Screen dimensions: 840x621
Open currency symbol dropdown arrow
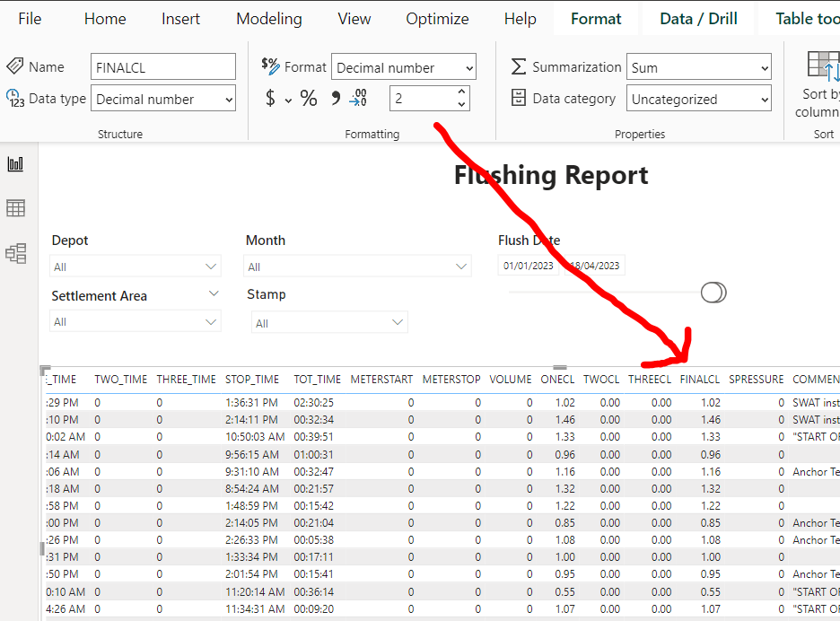pos(288,101)
